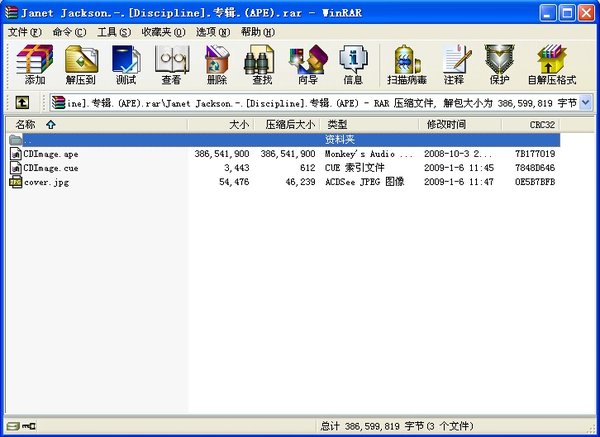This screenshot has height=437, width=600.
Task: Click the parent folder '..' icon
Action: [15, 140]
